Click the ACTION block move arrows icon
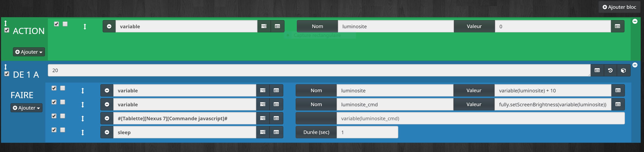This screenshot has width=644, height=152. (x=6, y=23)
